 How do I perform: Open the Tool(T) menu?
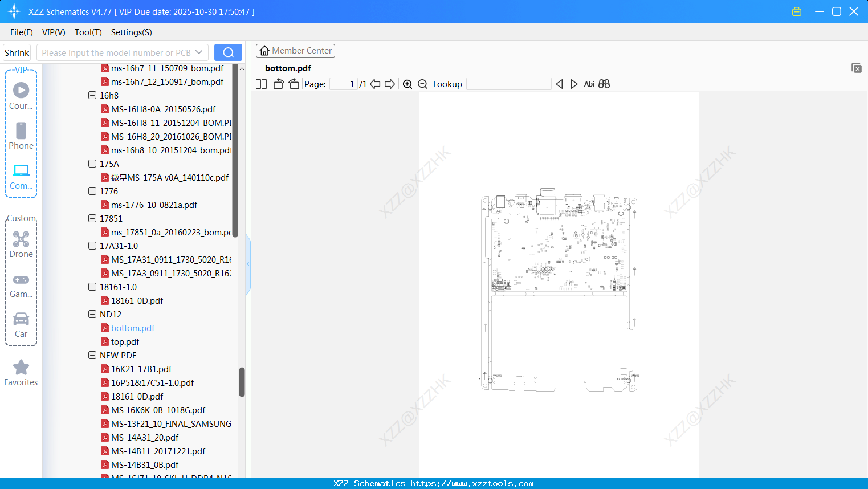click(x=88, y=32)
